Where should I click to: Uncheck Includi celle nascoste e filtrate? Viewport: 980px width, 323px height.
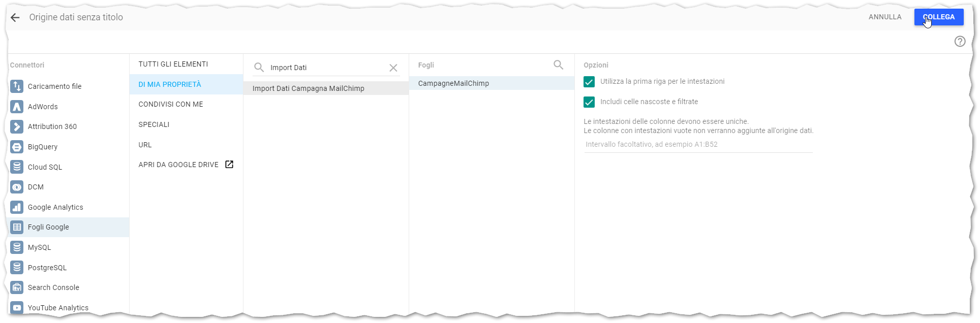(589, 102)
